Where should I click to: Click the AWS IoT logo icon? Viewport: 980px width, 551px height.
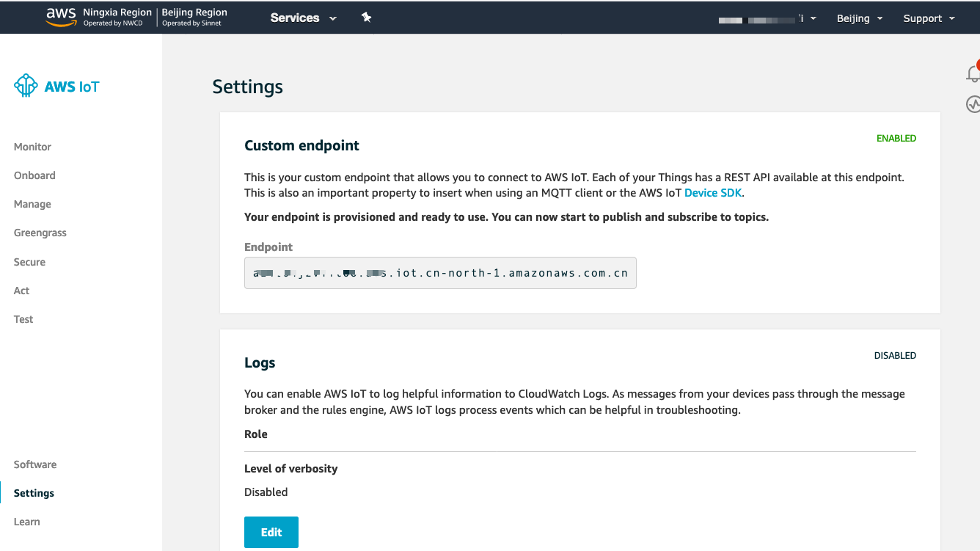(26, 86)
